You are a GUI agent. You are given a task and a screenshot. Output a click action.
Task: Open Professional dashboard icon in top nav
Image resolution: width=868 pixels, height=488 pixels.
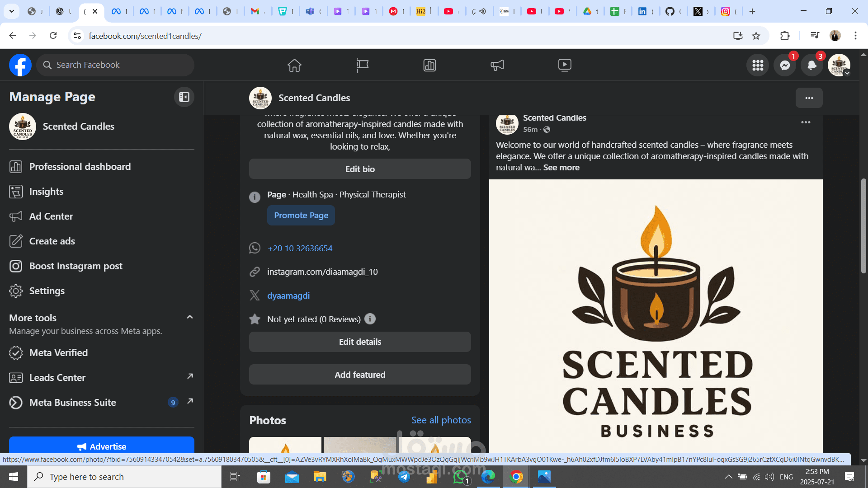pos(429,65)
